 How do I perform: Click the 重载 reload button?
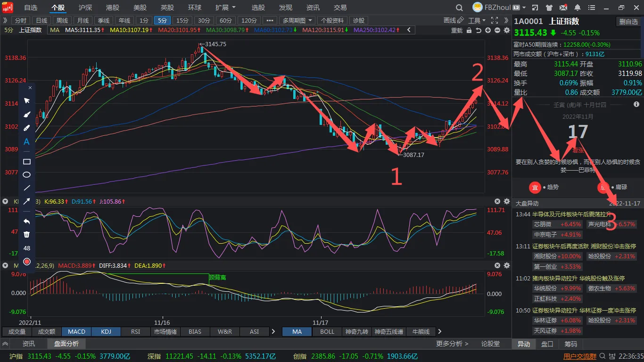click(457, 30)
